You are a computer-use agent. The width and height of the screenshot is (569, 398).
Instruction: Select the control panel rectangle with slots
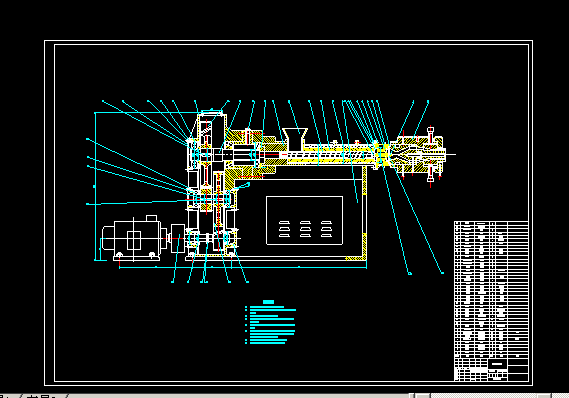click(304, 221)
